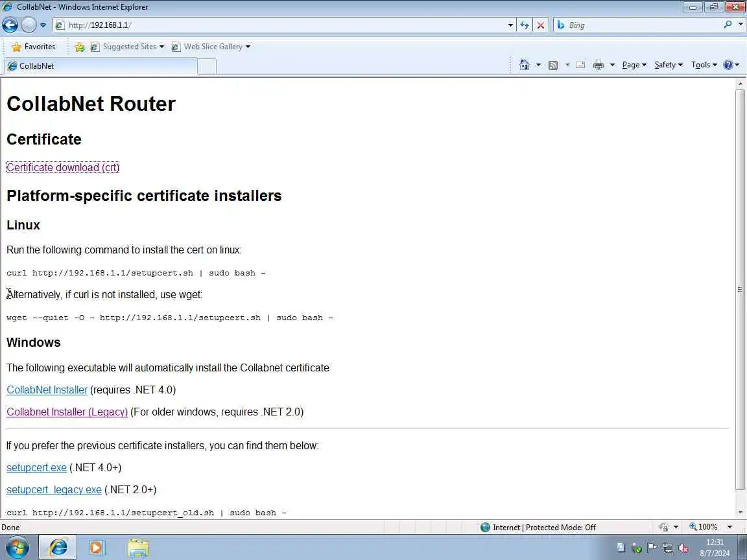The image size is (747, 560).
Task: Expand the zoom level dropdown arrow
Action: pos(730,527)
